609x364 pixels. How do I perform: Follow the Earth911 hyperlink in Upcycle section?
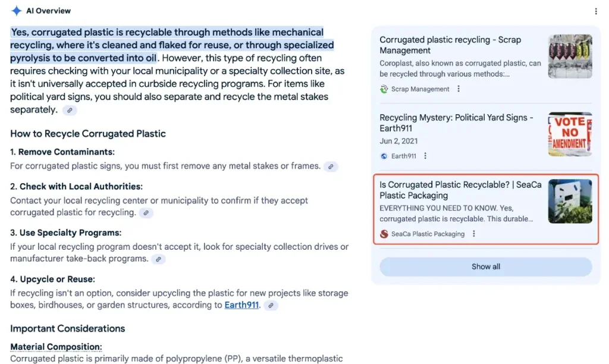[241, 305]
